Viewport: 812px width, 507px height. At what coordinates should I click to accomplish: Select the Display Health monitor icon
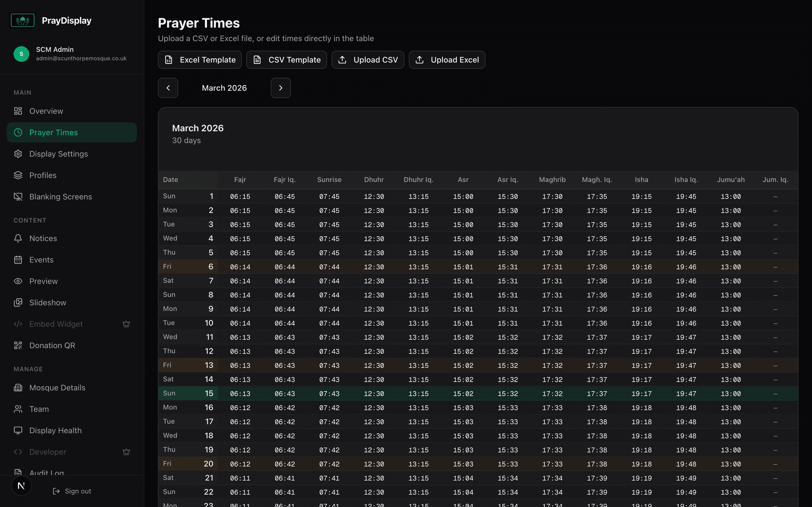point(18,430)
